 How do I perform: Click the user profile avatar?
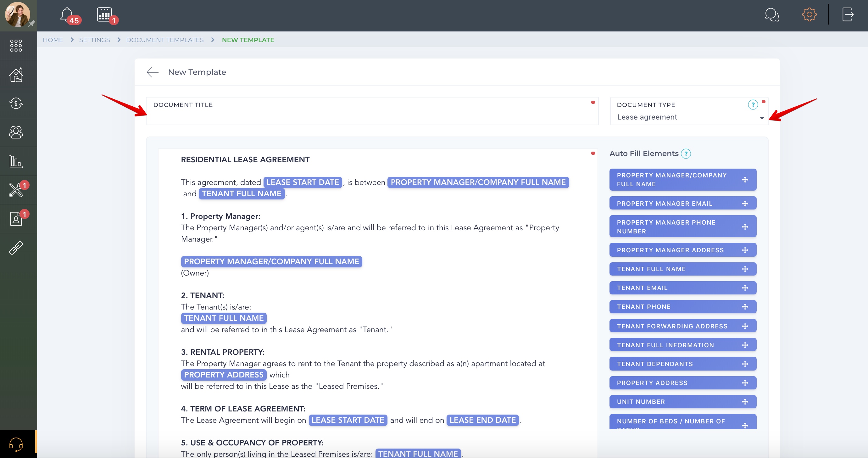[x=17, y=14]
